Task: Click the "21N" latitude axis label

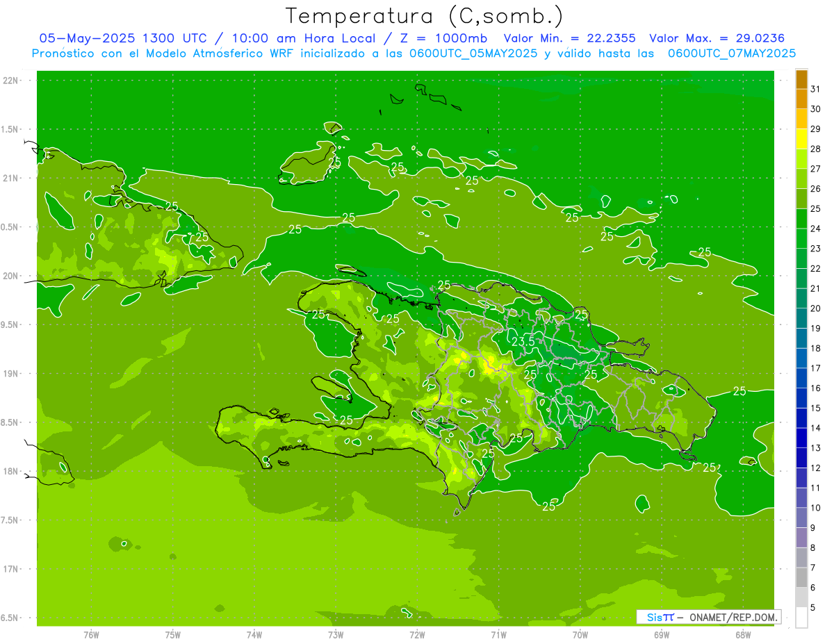Action: point(11,178)
